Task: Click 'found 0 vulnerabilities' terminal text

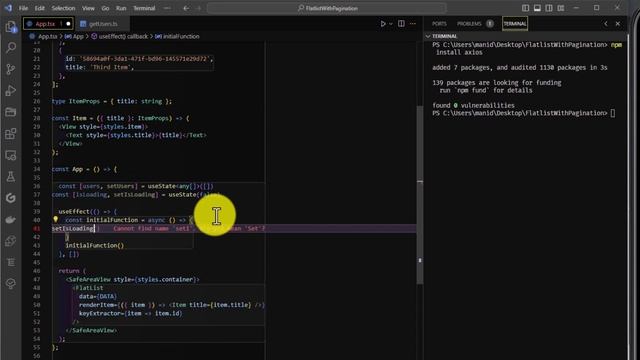Action: click(x=473, y=105)
